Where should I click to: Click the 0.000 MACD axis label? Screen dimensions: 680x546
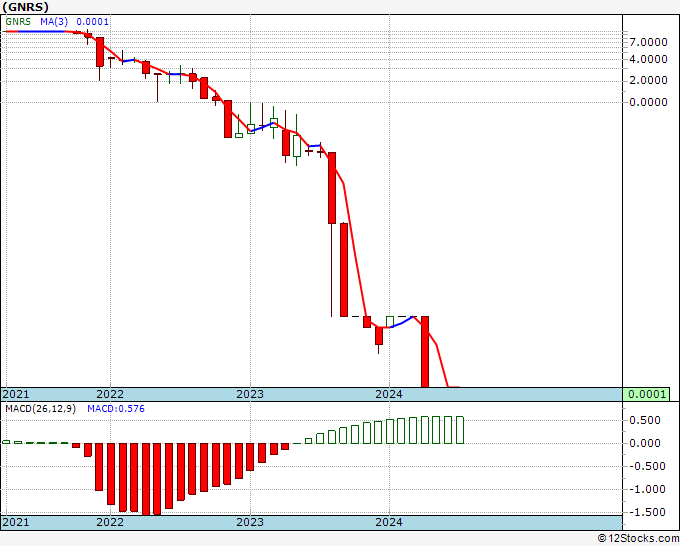tap(645, 443)
